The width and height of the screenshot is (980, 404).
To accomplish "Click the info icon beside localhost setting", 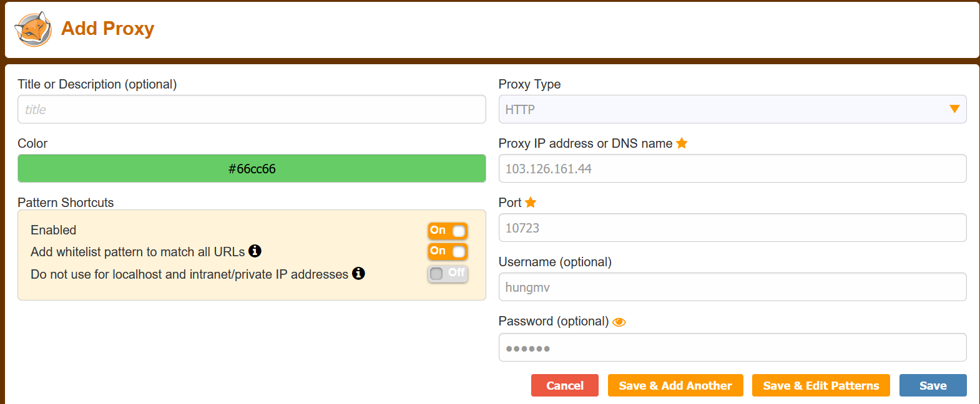I will (358, 274).
